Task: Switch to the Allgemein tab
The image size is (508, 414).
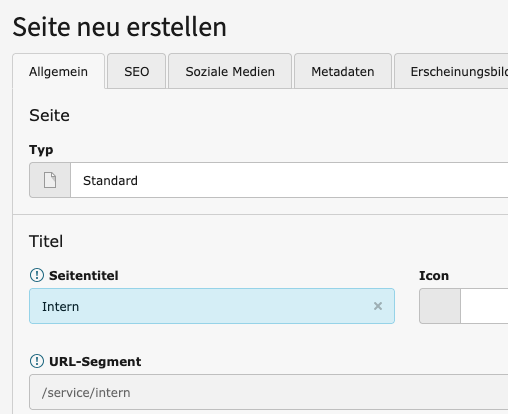Action: pos(58,71)
